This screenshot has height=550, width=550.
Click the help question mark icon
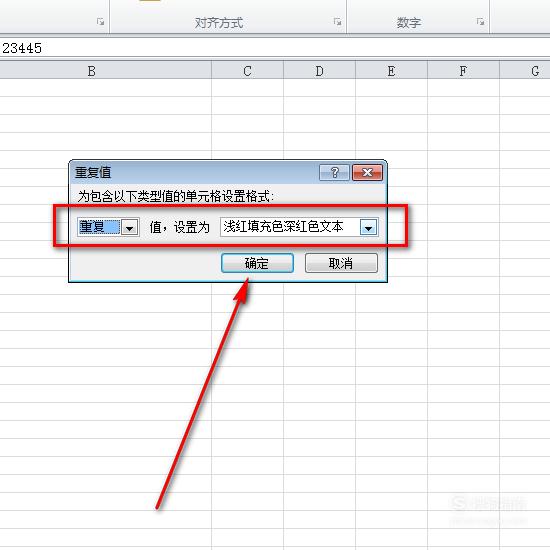(334, 172)
